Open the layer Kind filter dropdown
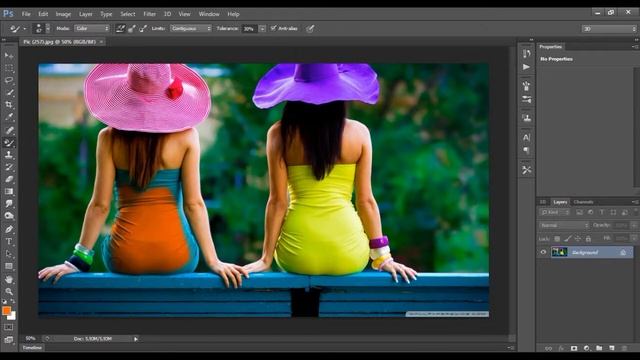Viewport: 640px width, 360px height. (554, 212)
